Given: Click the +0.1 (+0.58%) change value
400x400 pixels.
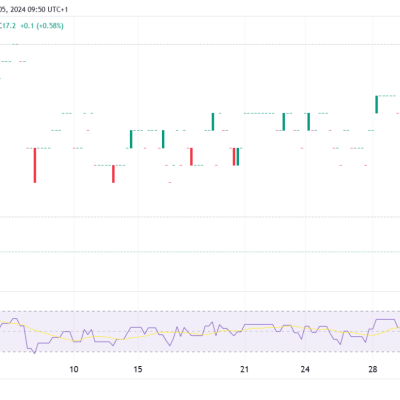Looking at the screenshot, I should coord(42,26).
